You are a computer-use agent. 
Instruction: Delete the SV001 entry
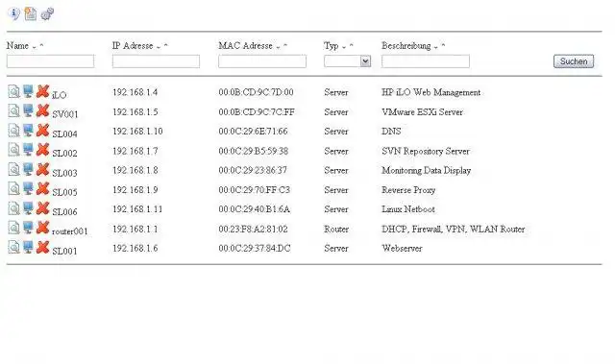42,110
